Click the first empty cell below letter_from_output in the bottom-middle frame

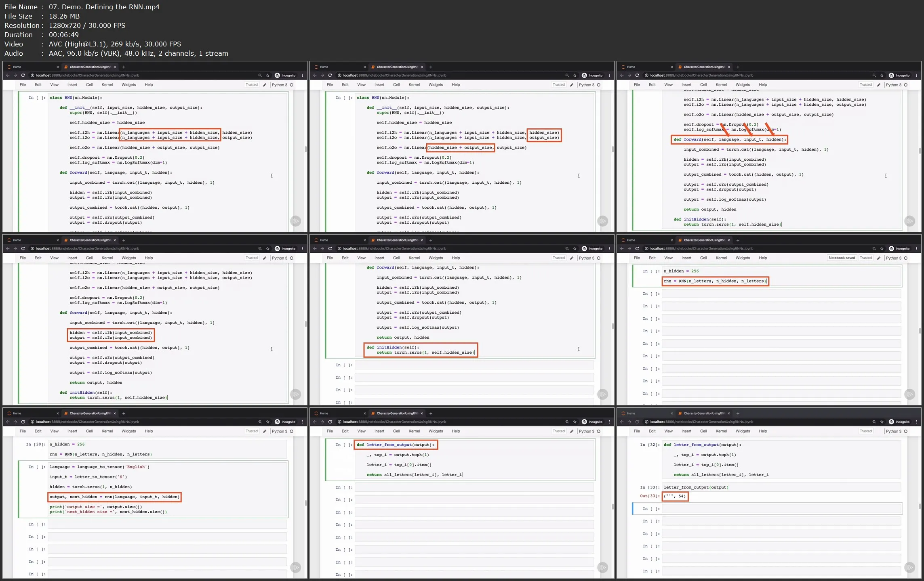(x=474, y=487)
